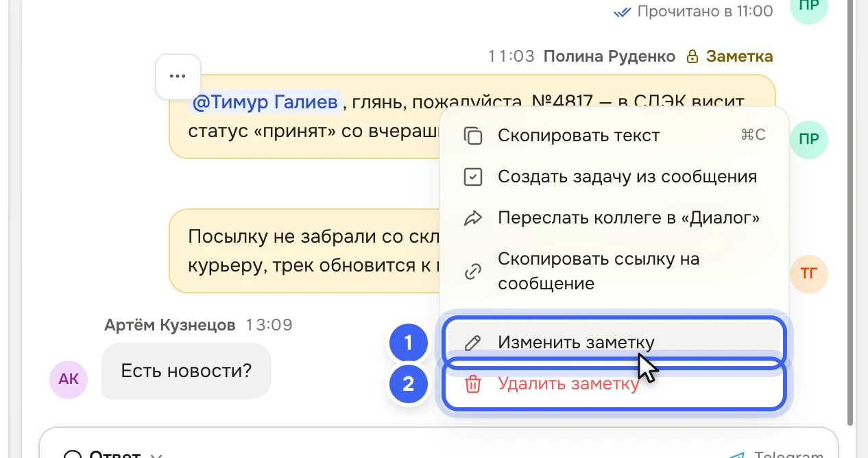Click the pencil edit icon
This screenshot has width=868, height=458.
(x=473, y=343)
